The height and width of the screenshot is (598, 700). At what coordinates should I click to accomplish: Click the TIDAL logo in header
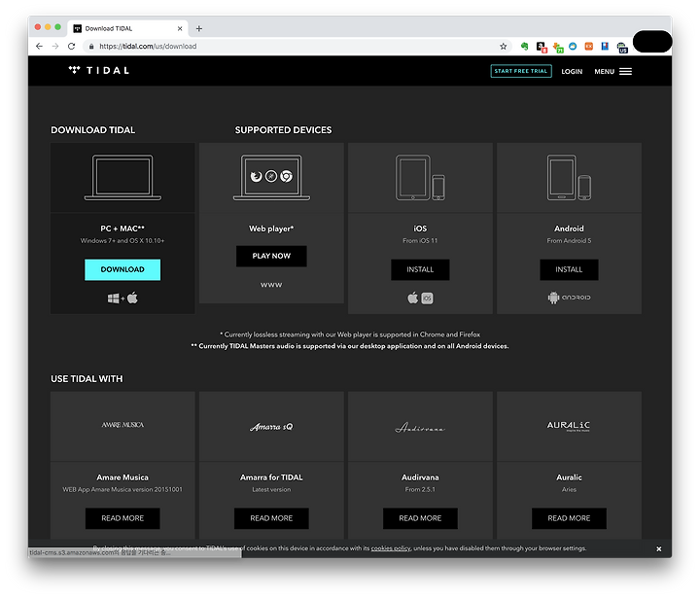98,70
